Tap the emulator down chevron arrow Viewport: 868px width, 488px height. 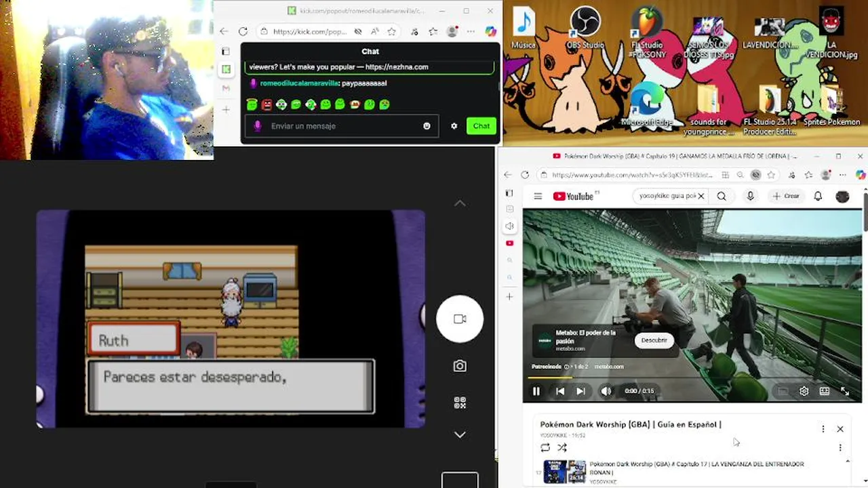[x=460, y=434]
